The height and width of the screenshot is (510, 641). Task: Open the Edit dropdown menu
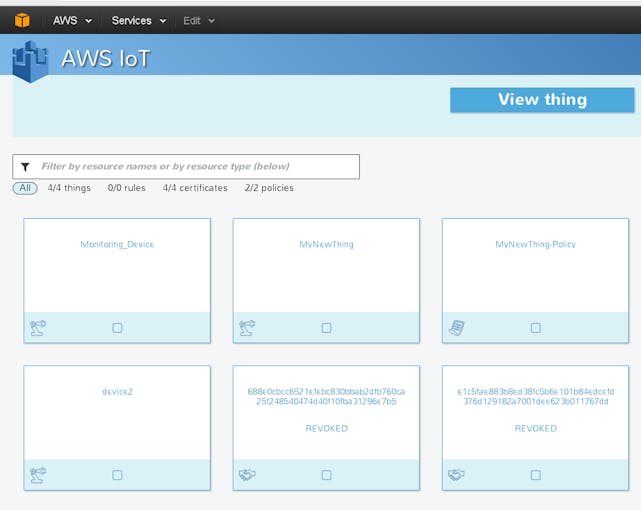tap(197, 20)
